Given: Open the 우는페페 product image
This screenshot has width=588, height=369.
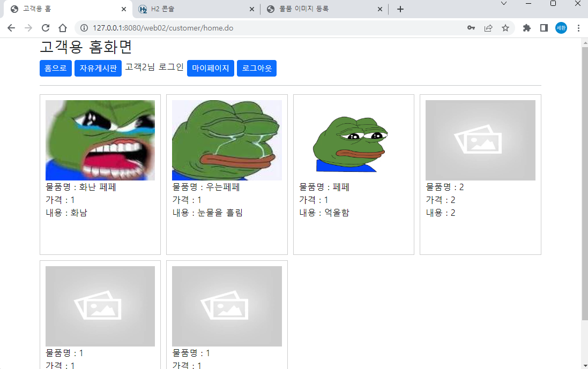Looking at the screenshot, I should click(x=227, y=140).
